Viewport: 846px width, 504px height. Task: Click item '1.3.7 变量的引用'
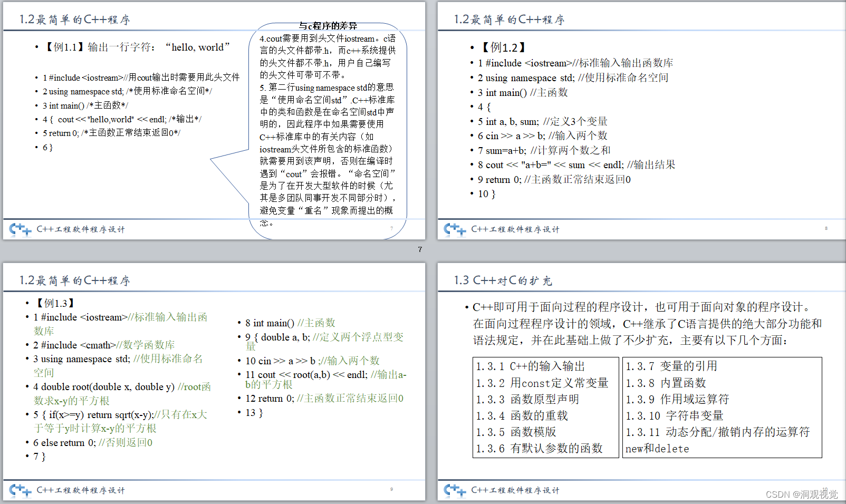(x=671, y=366)
